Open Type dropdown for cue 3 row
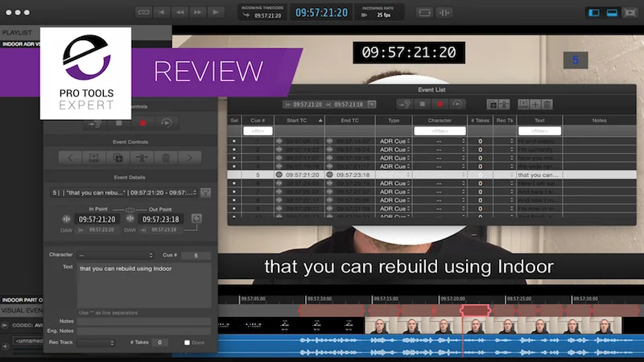Image resolution: width=644 pixels, height=362 pixels. (394, 158)
